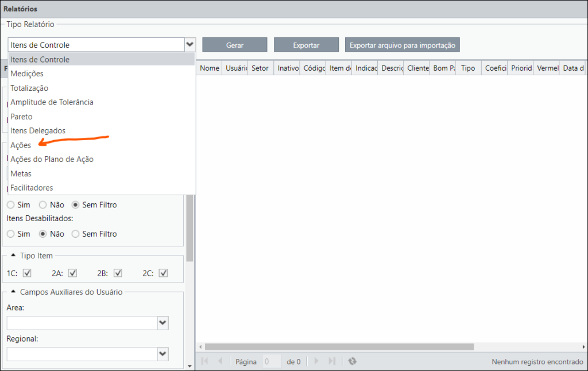Select Medições report type
588x371 pixels.
tap(101, 74)
